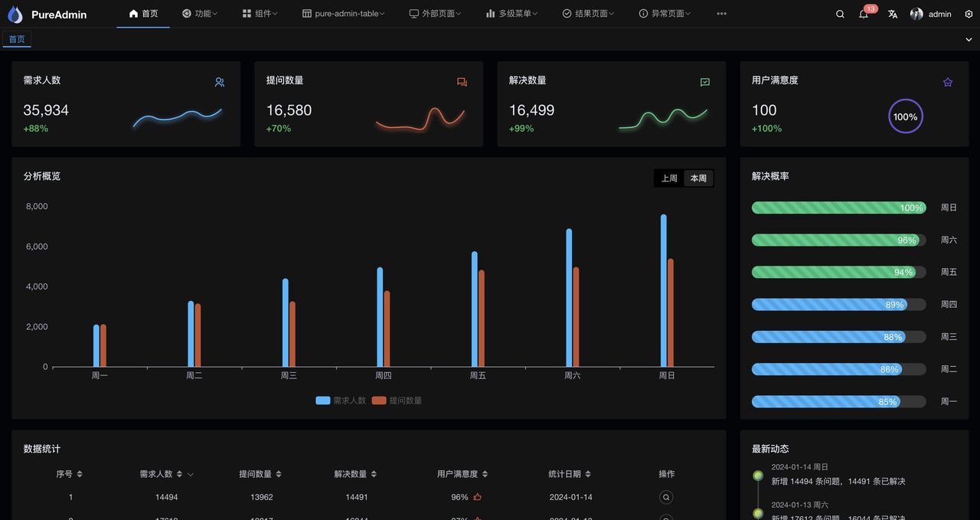The height and width of the screenshot is (520, 980).
Task: Switch the chart to 上周 view
Action: [668, 178]
